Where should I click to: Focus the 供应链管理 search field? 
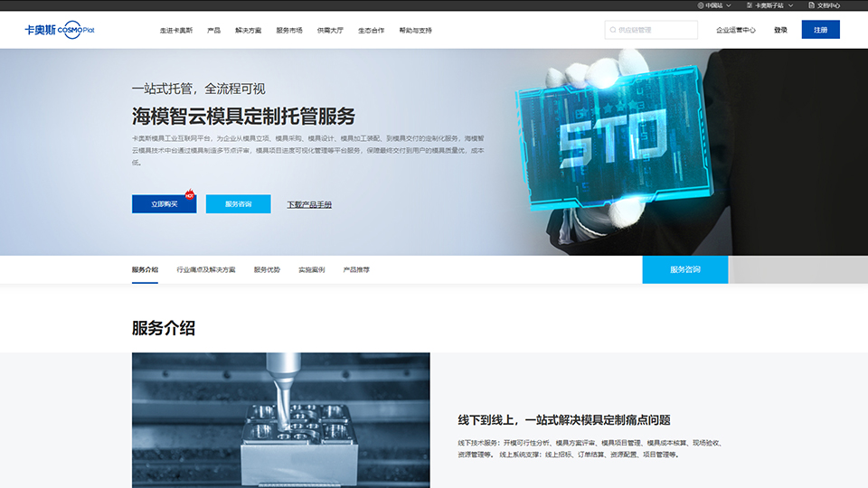[651, 30]
